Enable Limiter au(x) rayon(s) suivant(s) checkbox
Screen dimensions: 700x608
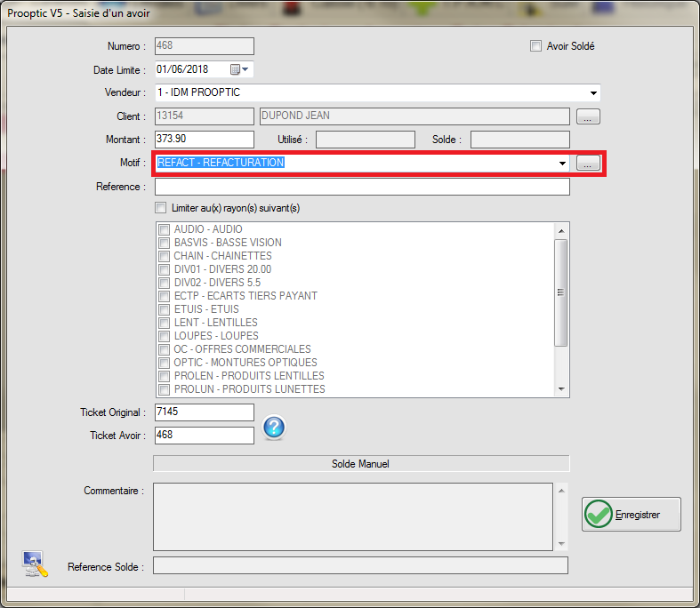[160, 208]
